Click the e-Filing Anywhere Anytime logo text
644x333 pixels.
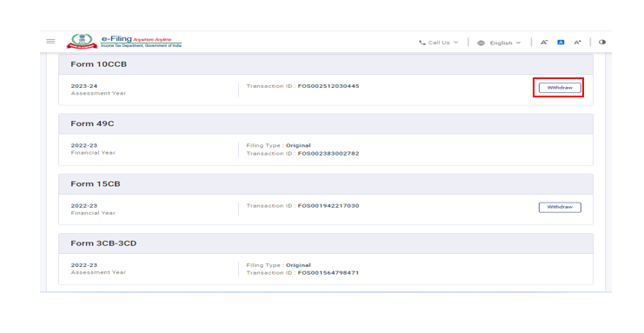[x=142, y=41]
